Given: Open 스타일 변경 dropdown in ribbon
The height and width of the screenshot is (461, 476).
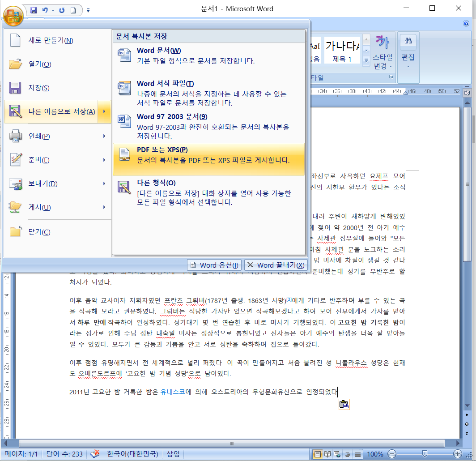Looking at the screenshot, I should pos(383,52).
